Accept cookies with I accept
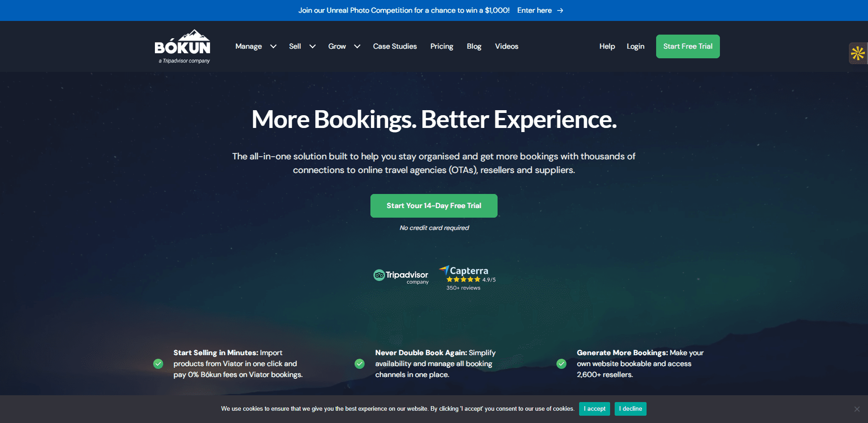This screenshot has width=868, height=423. coord(595,409)
